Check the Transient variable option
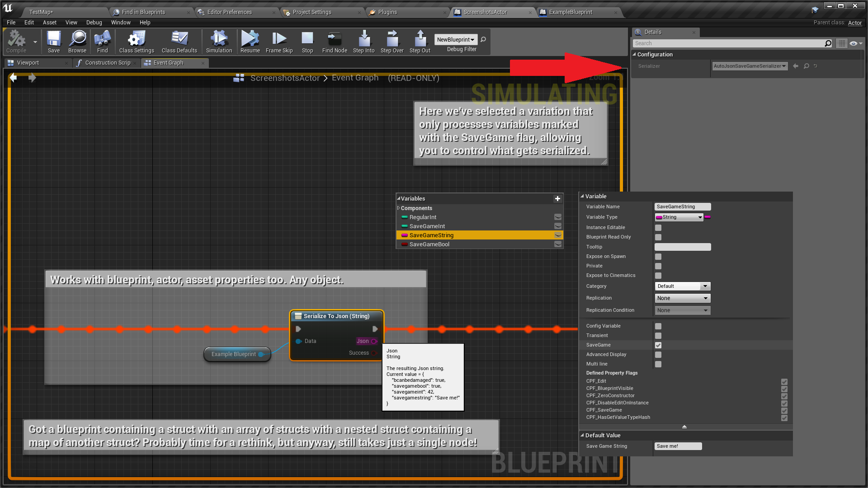The width and height of the screenshot is (868, 488). pyautogui.click(x=658, y=336)
